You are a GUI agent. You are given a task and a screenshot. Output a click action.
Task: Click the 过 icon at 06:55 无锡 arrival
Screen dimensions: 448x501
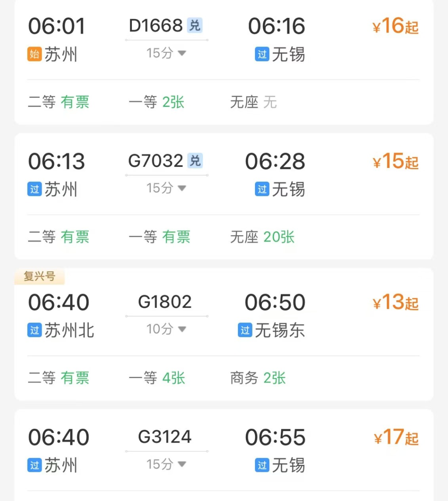click(x=262, y=465)
